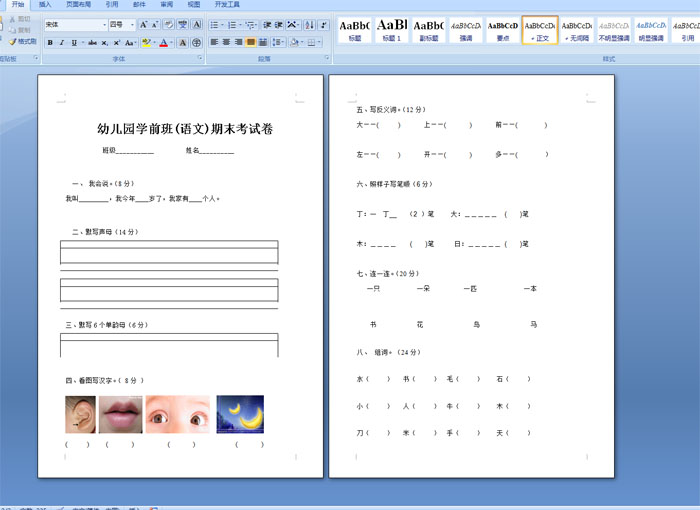The height and width of the screenshot is (510, 700).
Task: Apply the font color (red A)
Action: [164, 43]
